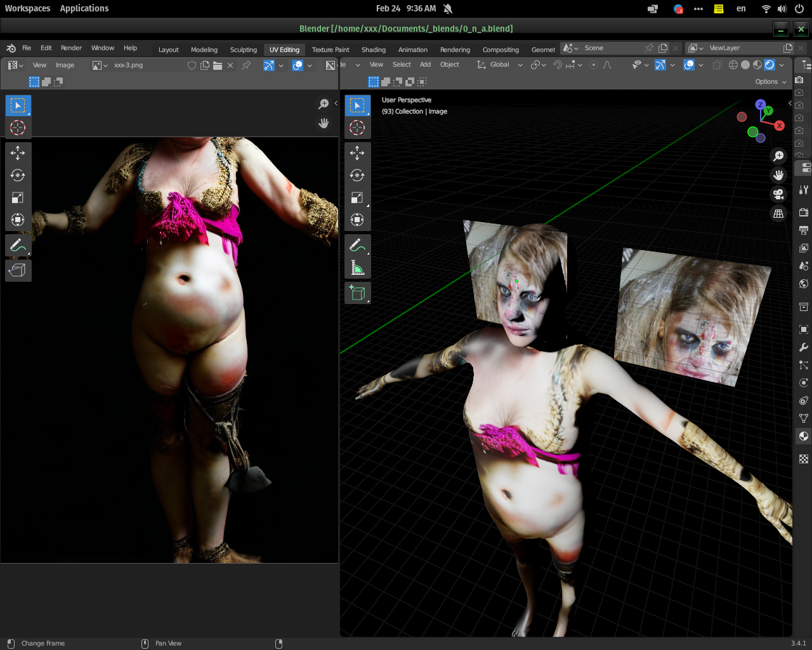Select the Move tool in UV editor
This screenshot has height=650, width=812.
coord(18,153)
